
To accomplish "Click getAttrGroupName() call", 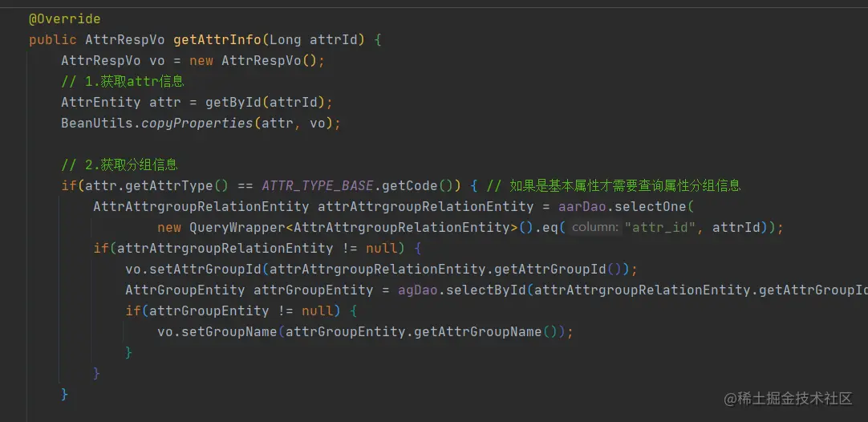I will point(485,331).
